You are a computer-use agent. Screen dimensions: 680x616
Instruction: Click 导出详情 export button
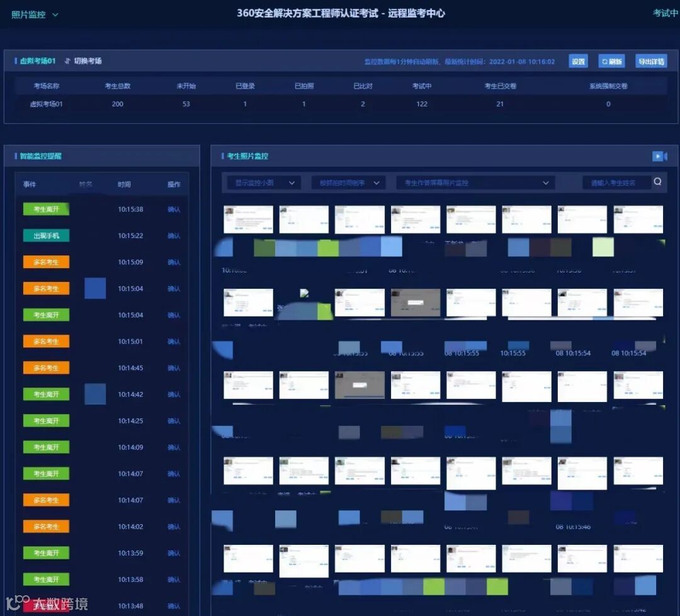pos(651,62)
